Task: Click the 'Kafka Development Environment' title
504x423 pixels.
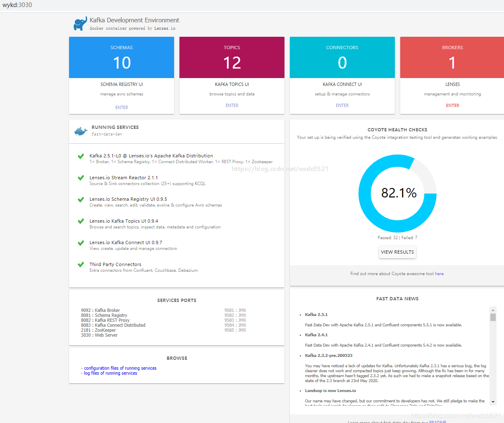Action: [134, 20]
